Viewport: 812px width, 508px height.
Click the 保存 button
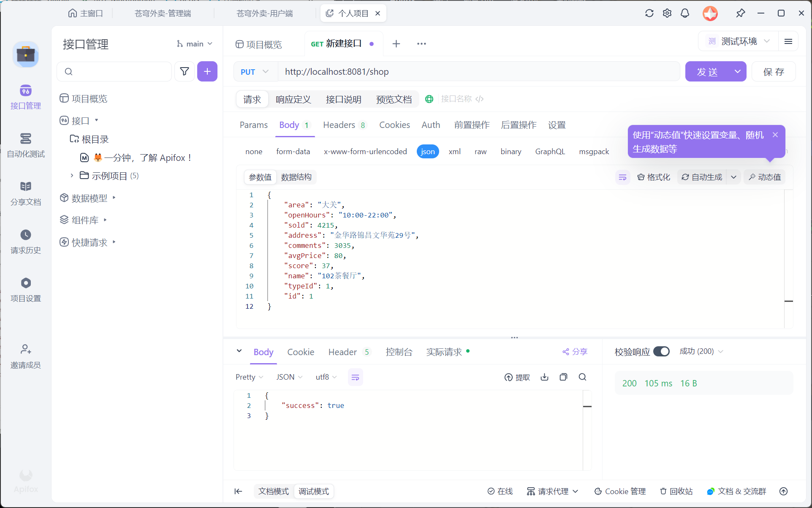click(x=773, y=72)
